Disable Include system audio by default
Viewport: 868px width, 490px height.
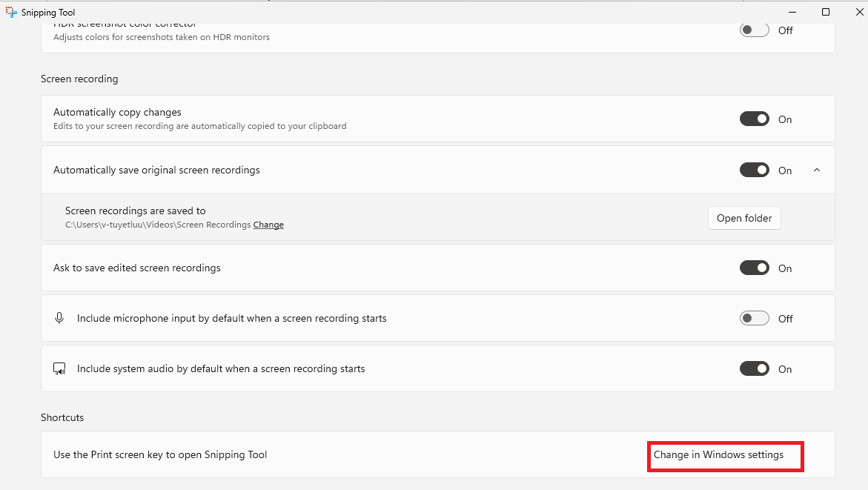(x=754, y=368)
